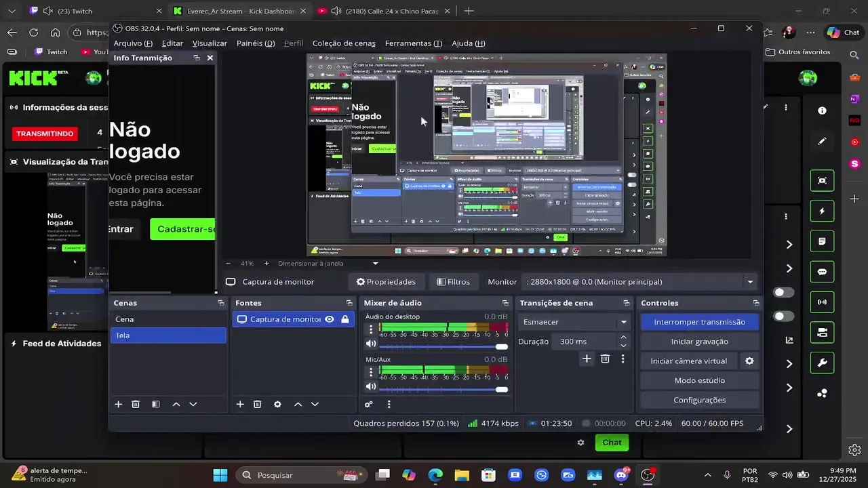
Task: Add a scene transition with plus icon
Action: coord(587,359)
